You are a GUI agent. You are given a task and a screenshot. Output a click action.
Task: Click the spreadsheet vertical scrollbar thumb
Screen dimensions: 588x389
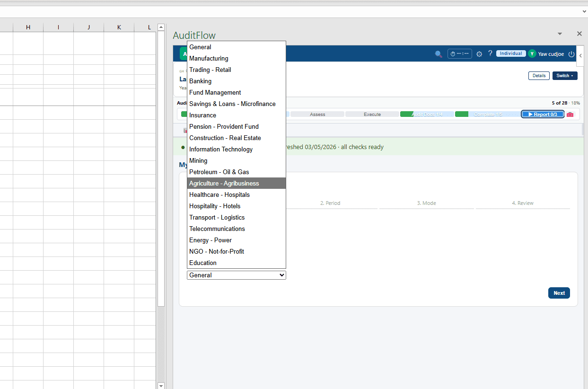point(161,169)
